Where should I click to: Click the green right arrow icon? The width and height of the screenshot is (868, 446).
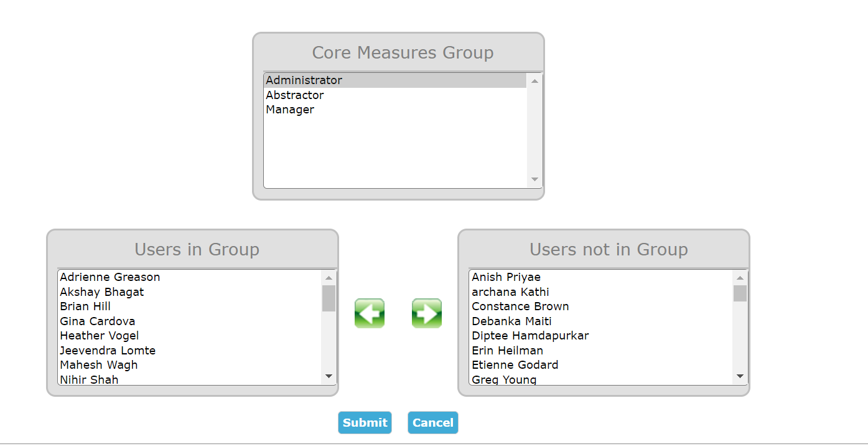click(427, 313)
